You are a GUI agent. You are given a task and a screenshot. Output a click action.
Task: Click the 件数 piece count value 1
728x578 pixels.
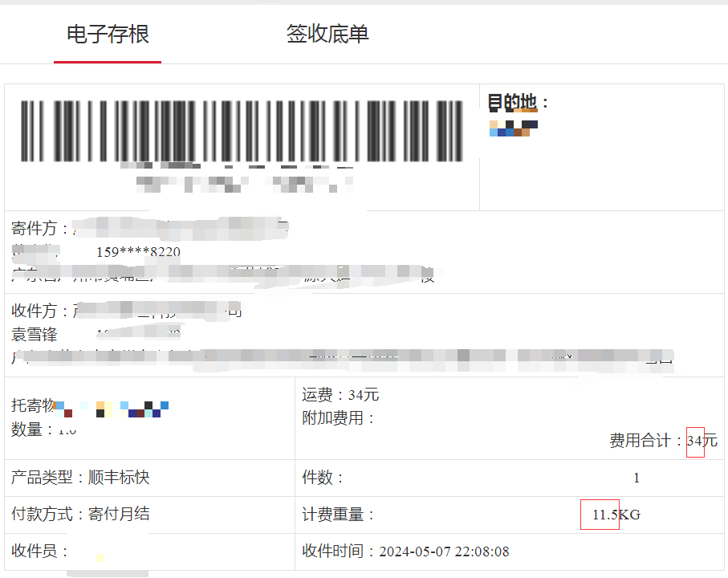click(636, 478)
